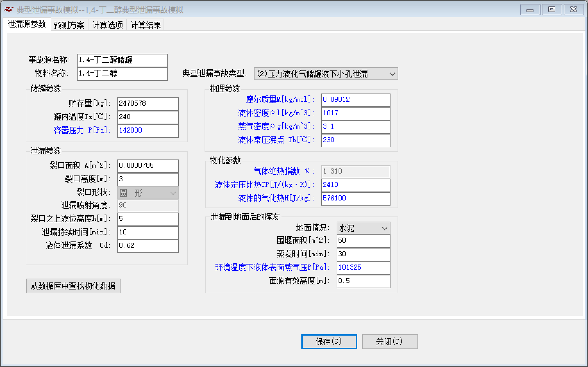The height and width of the screenshot is (367, 588).
Task: Click the 蒸气密度 field showing 3.1
Action: tap(356, 127)
